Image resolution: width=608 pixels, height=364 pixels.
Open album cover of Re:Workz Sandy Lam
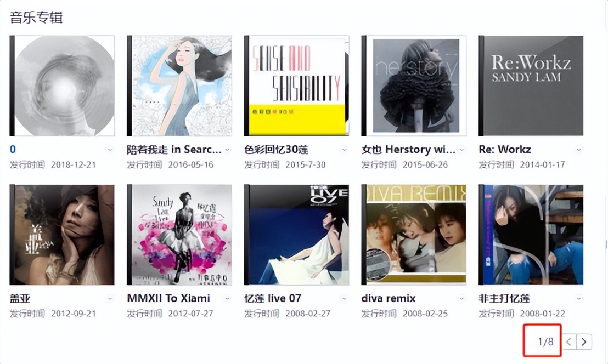[531, 86]
